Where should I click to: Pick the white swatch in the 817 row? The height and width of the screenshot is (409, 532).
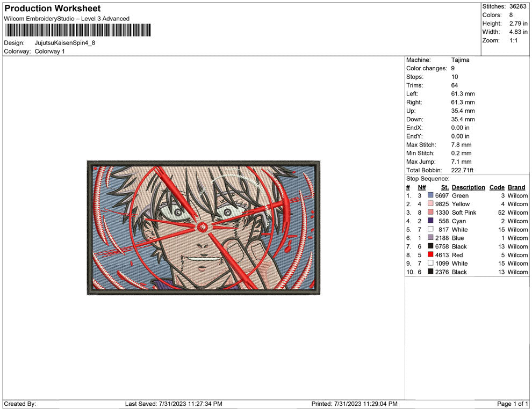pyautogui.click(x=430, y=229)
